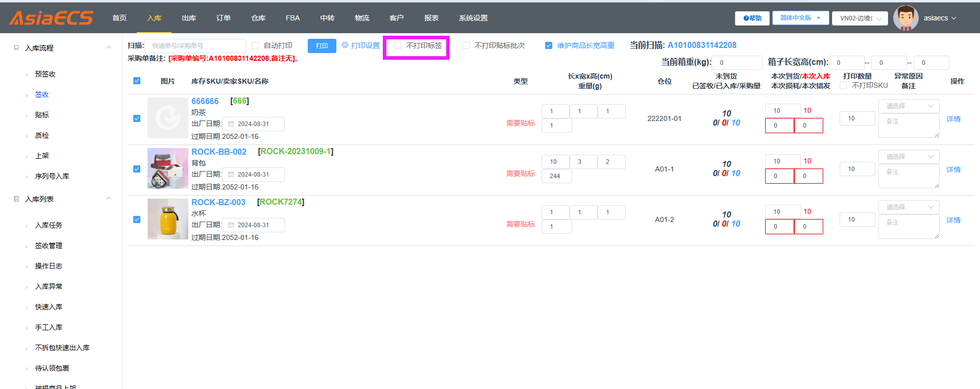Open the FBA top menu
The width and height of the screenshot is (980, 389).
pos(292,18)
